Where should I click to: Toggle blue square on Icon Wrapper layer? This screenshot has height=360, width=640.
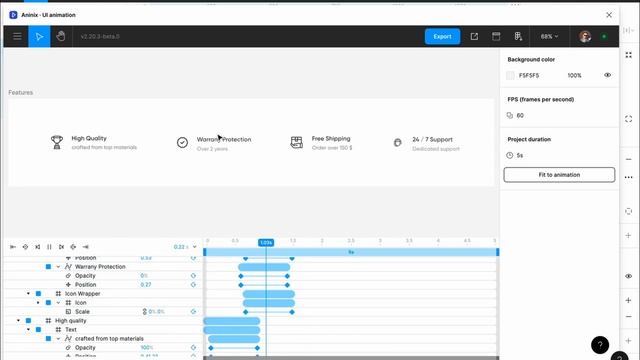[x=38, y=294]
